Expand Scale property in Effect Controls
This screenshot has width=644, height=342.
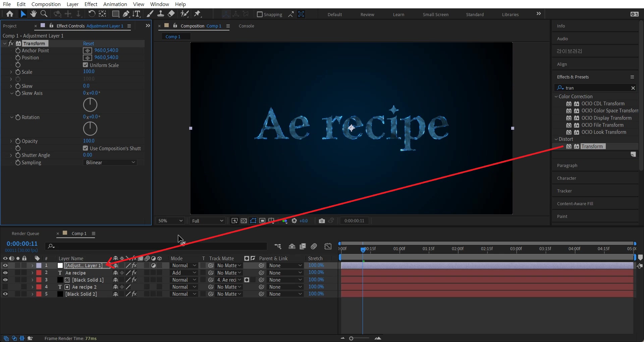(11, 72)
